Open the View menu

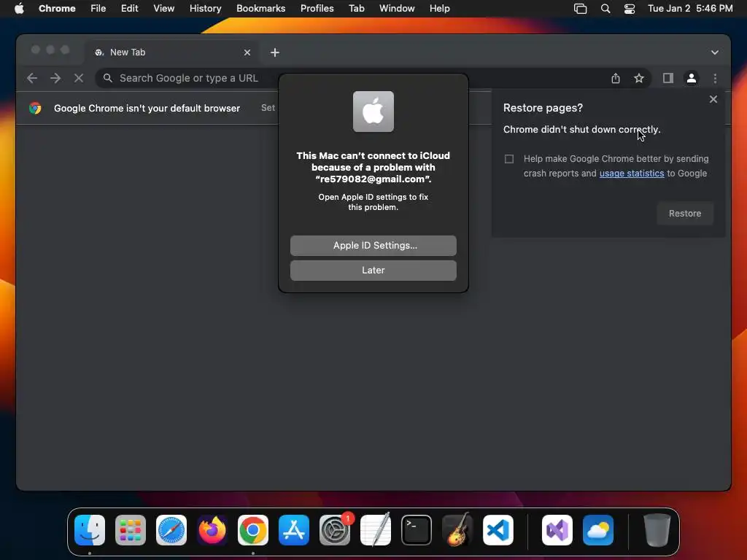tap(163, 9)
